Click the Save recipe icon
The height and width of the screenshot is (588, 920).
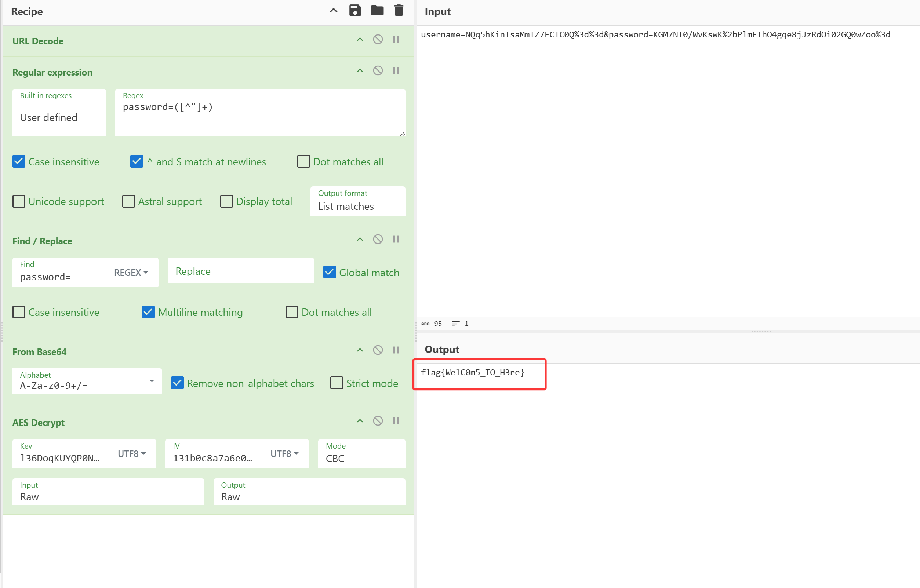click(355, 11)
